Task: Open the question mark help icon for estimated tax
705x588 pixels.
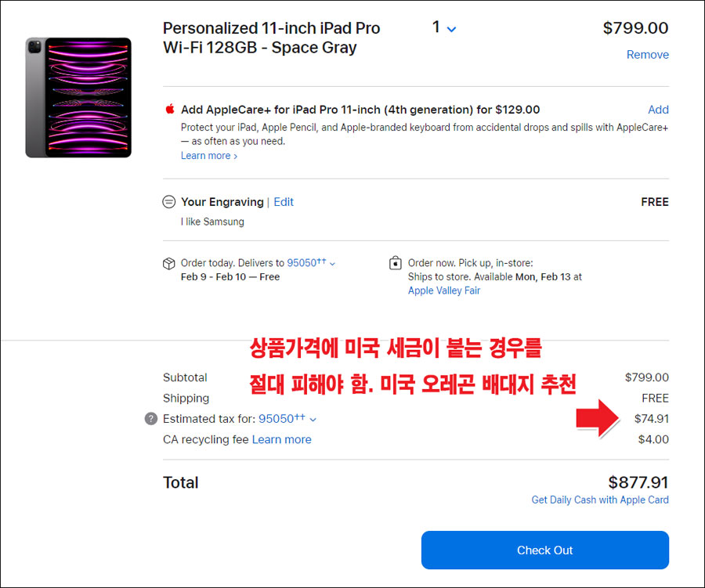Action: [151, 419]
